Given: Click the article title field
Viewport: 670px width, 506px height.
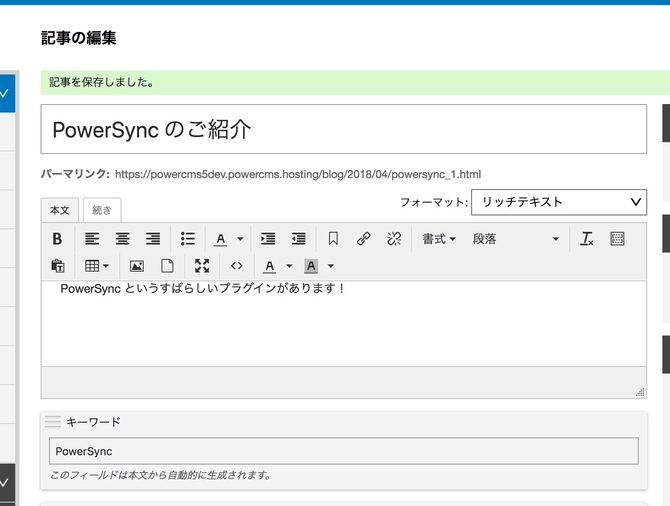Looking at the screenshot, I should [x=343, y=130].
